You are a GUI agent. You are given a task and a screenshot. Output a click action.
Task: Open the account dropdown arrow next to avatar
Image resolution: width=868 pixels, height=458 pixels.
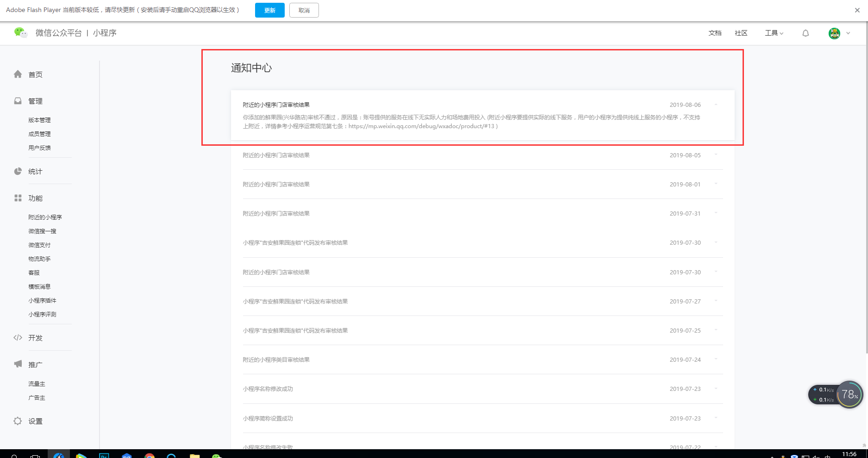pyautogui.click(x=848, y=33)
